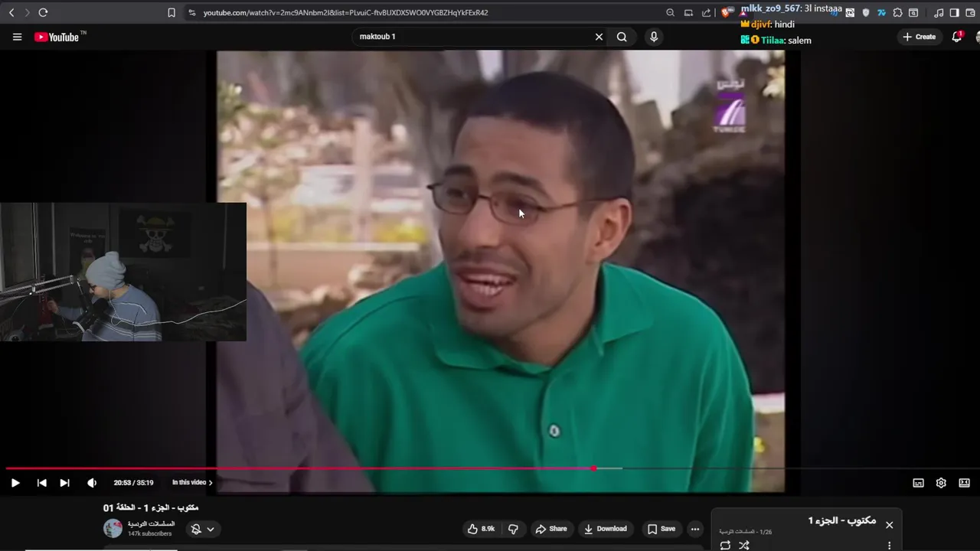This screenshot has width=980, height=551.
Task: Bookmark this page
Action: pos(171,12)
